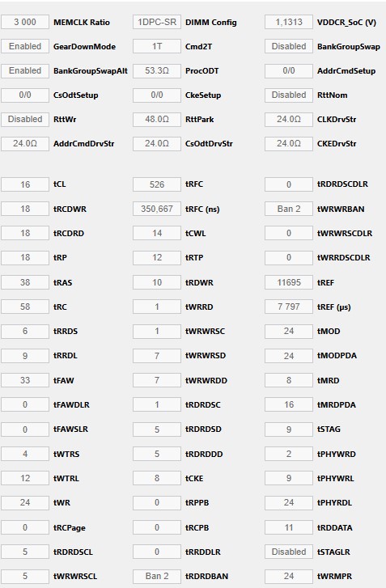Click the BankGroupSwap Disabled field
This screenshot has height=588, width=386.
click(x=289, y=46)
